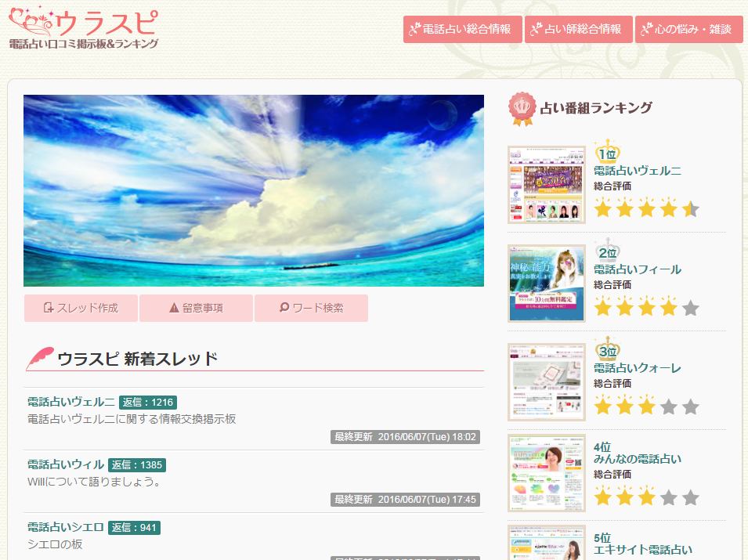Click the 最終更新 2016/06/07(Tue) 17:45 timestamp
Screen dimensions: 748x560
pyautogui.click(x=405, y=500)
